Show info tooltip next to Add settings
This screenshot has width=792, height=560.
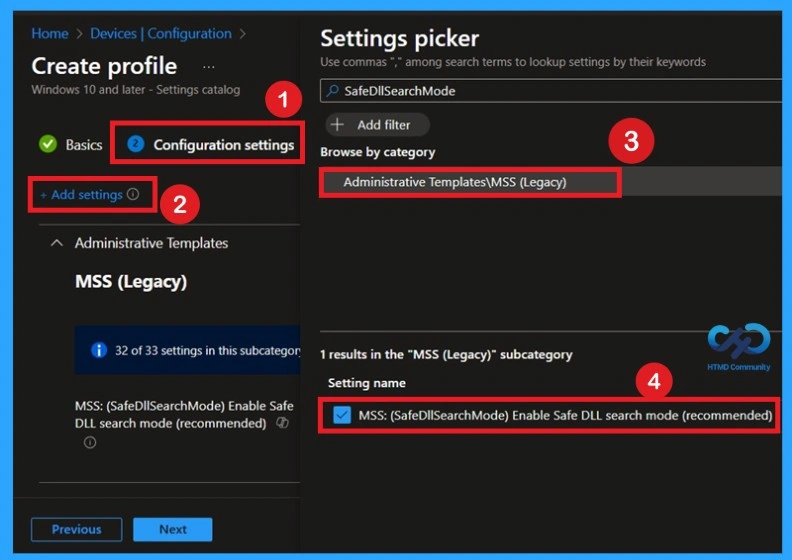coord(133,194)
